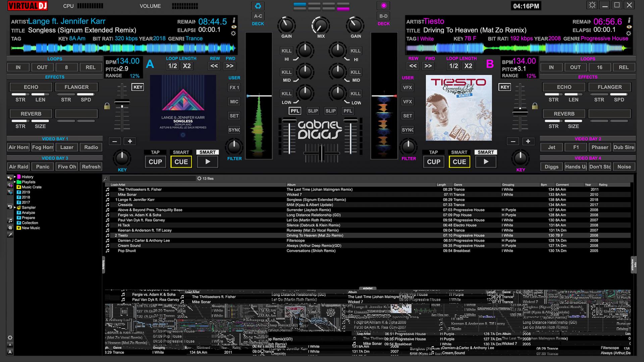Click the magenta record icon above B-D

(384, 6)
